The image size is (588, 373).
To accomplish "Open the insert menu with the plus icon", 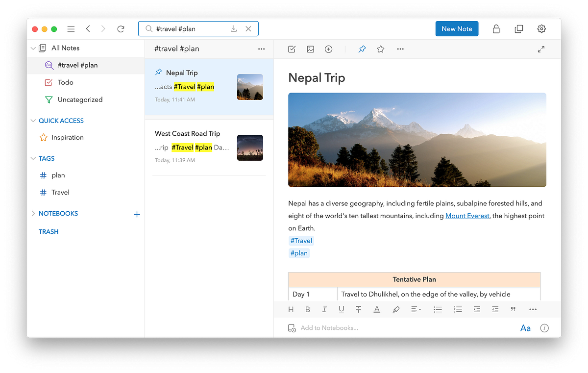I will coord(328,49).
